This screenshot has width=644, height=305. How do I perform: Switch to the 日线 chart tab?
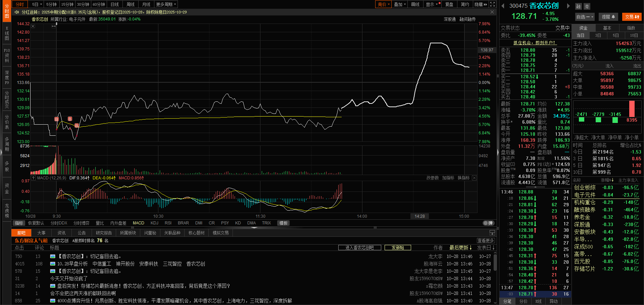pyautogui.click(x=115, y=4)
